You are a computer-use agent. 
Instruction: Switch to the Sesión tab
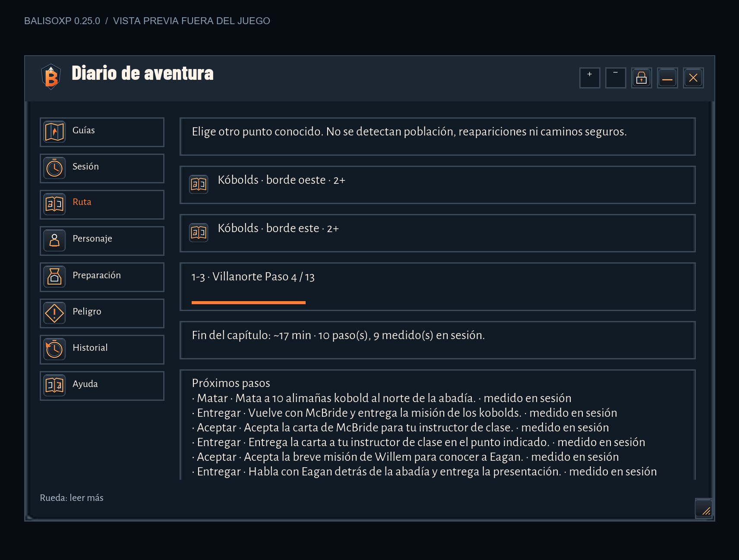pyautogui.click(x=102, y=168)
